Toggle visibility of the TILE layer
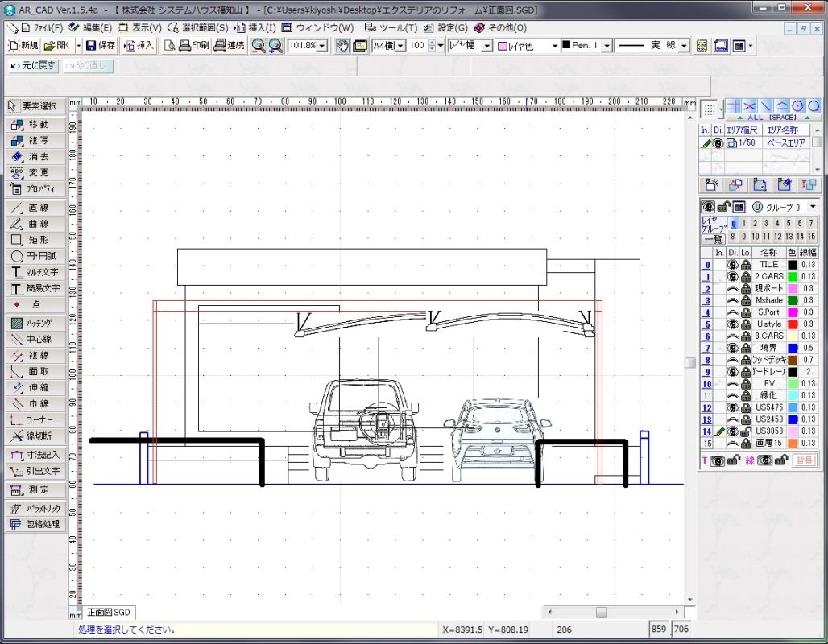Screen dimensions: 828x644 733,264
